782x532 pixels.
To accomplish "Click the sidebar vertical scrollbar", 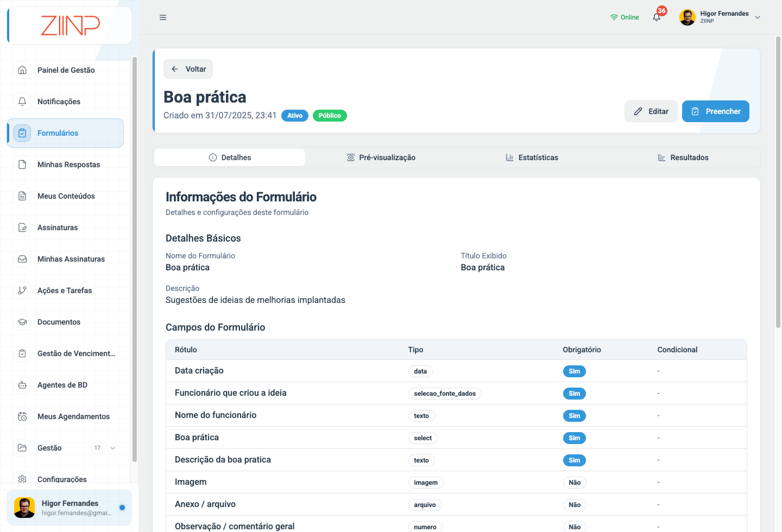I will click(x=134, y=259).
